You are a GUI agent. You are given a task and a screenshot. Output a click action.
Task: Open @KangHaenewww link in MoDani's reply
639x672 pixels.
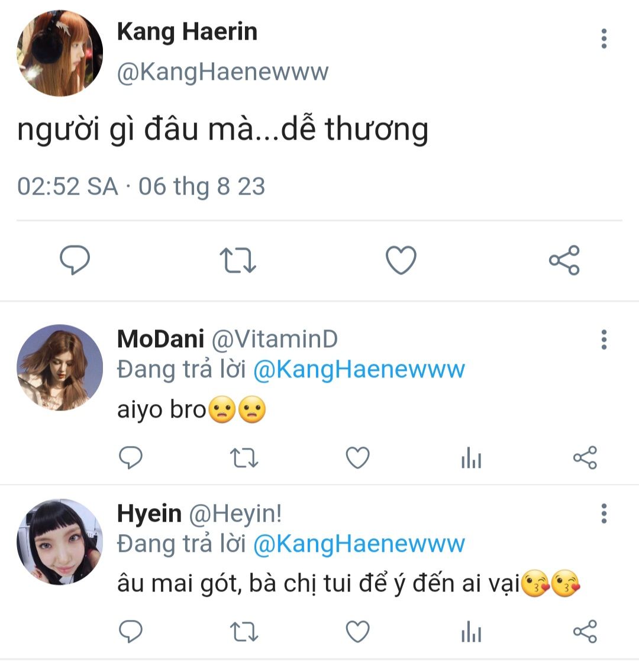359,370
